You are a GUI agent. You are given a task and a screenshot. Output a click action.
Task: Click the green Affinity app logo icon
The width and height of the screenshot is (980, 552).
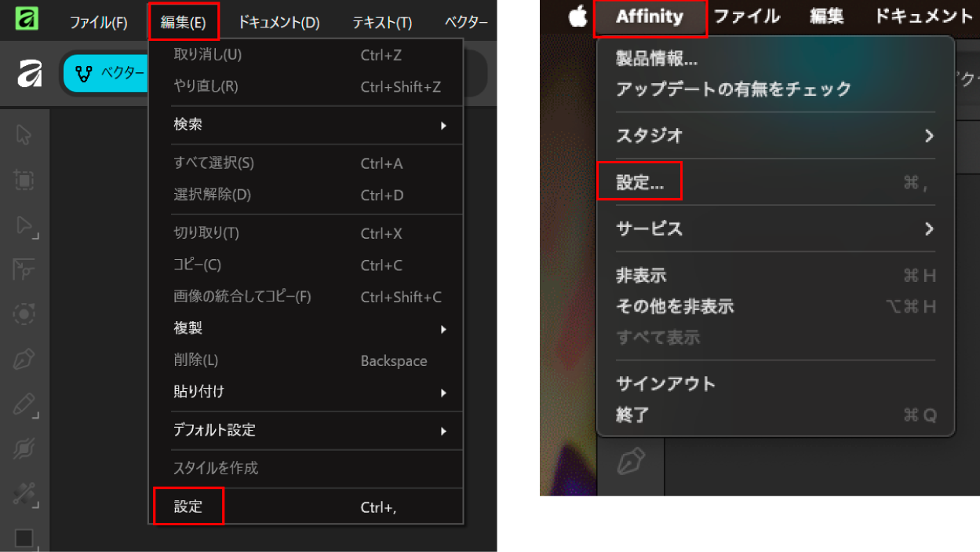27,19
